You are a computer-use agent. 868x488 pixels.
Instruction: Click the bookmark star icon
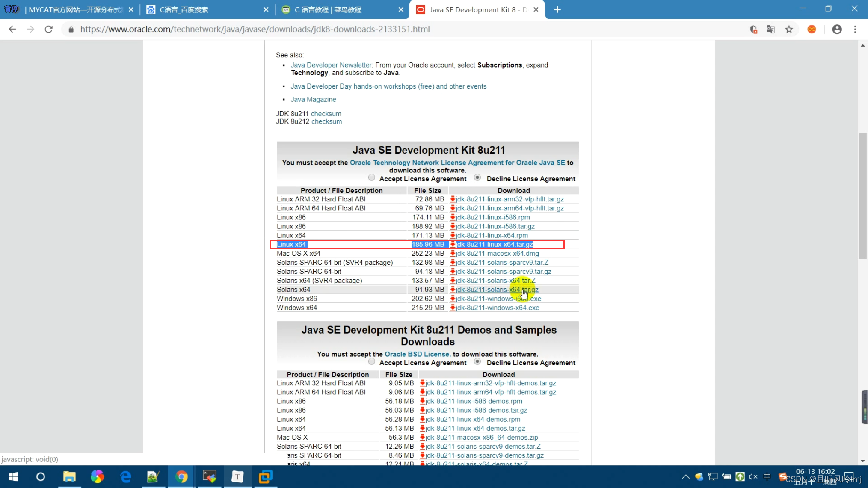789,29
